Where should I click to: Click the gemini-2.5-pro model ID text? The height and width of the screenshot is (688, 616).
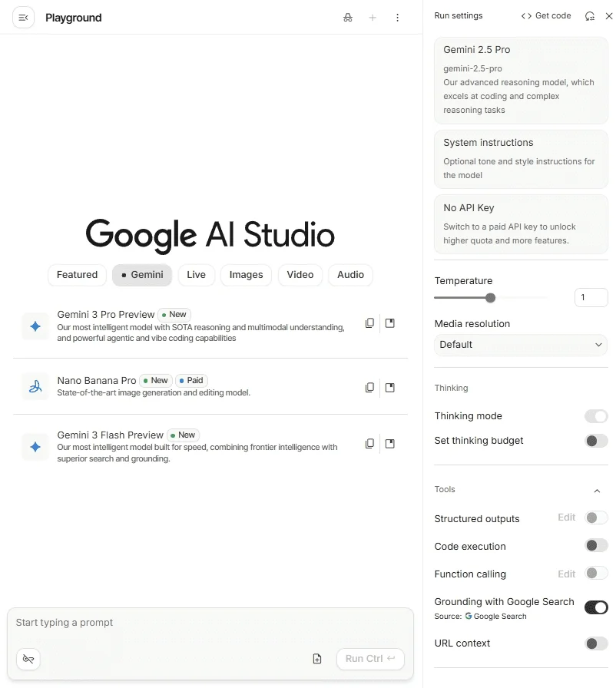(x=472, y=68)
